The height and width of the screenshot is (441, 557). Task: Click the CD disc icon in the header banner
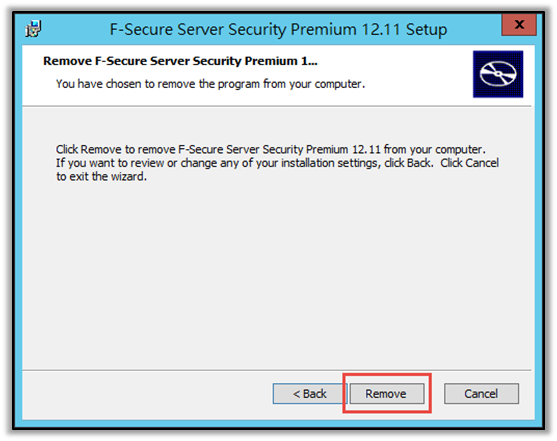(498, 74)
